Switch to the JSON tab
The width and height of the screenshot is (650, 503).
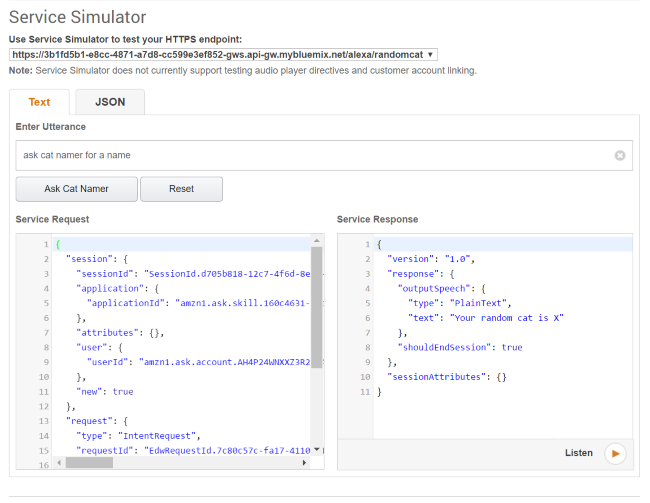[x=110, y=102]
